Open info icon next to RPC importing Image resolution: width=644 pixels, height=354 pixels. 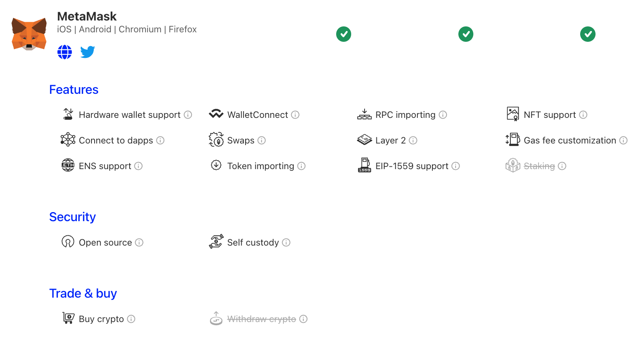click(443, 115)
